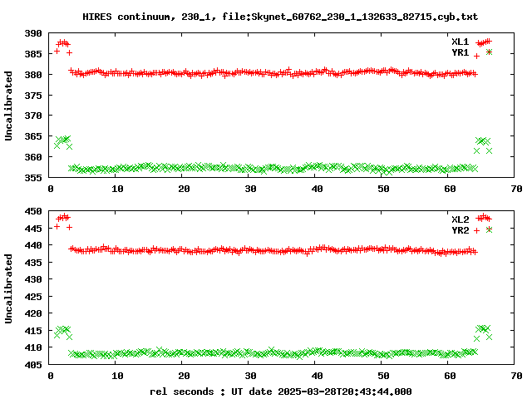The width and height of the screenshot is (532, 399).
Task: Click the bottom plot's Uncalibrated axis label
Action: point(8,288)
